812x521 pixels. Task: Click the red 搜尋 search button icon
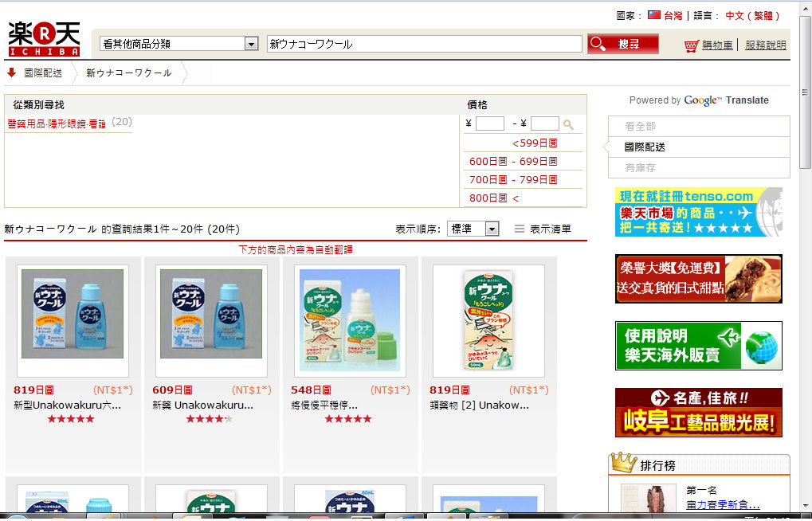(598, 43)
